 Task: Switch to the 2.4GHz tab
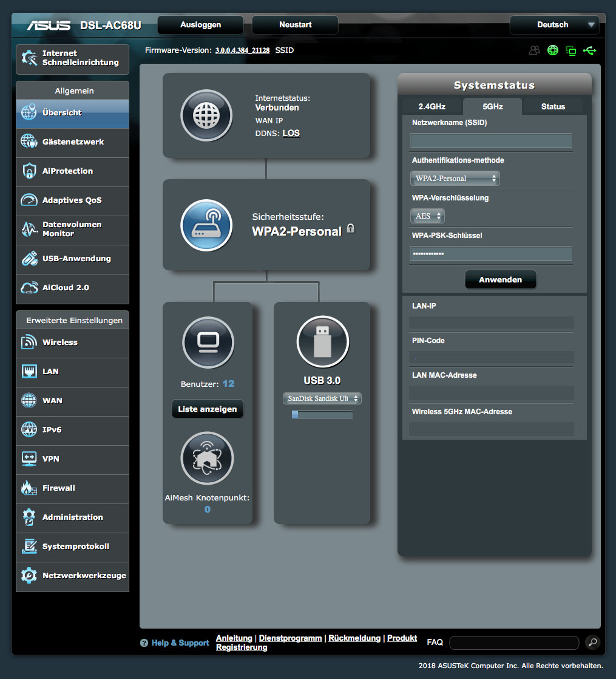pyautogui.click(x=432, y=106)
